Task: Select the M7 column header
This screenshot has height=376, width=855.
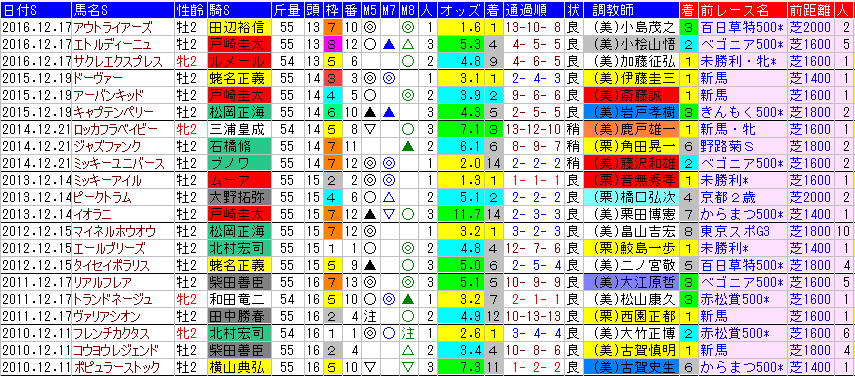Action: 388,10
